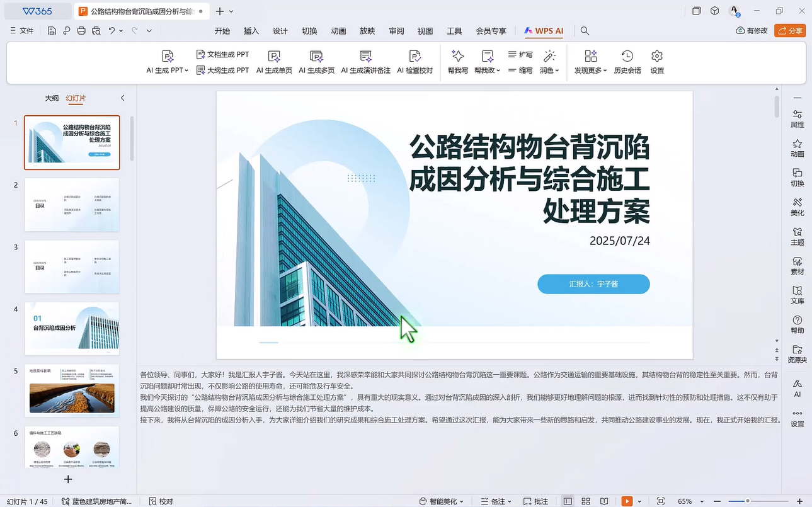This screenshot has width=812, height=507.
Task: Click the 帮我写 sparkle icon
Action: [x=458, y=57]
